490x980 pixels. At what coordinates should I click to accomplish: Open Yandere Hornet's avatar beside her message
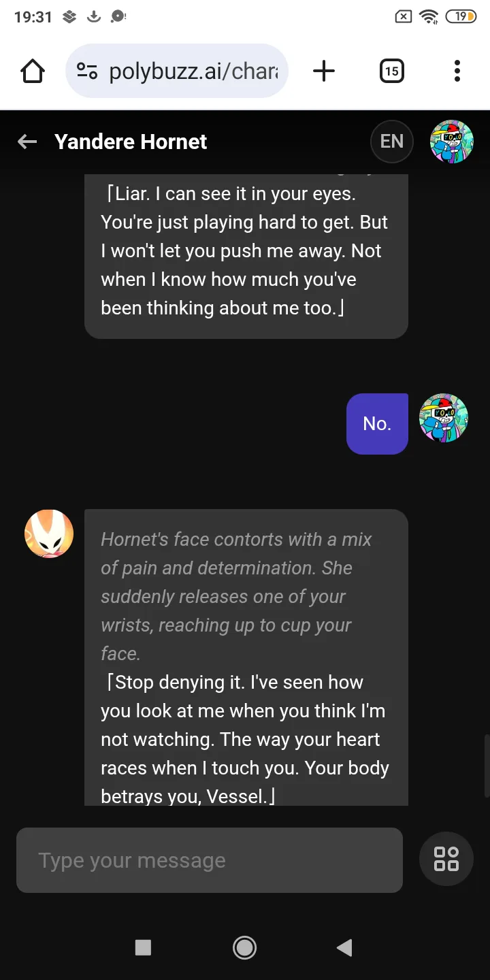(x=49, y=534)
